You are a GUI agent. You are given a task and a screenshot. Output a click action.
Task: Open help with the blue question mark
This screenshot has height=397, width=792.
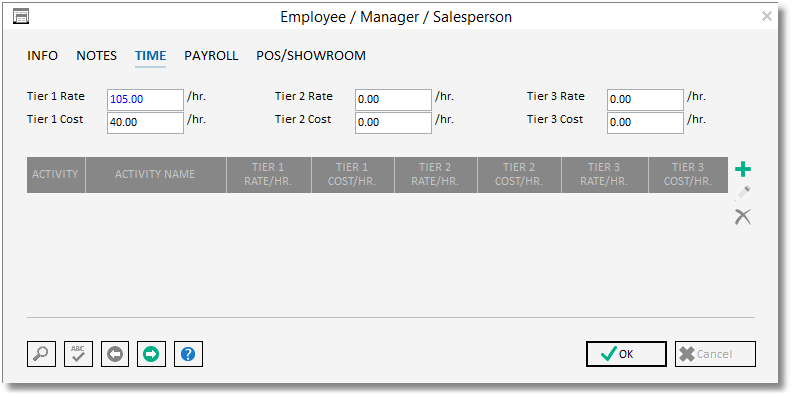[188, 354]
